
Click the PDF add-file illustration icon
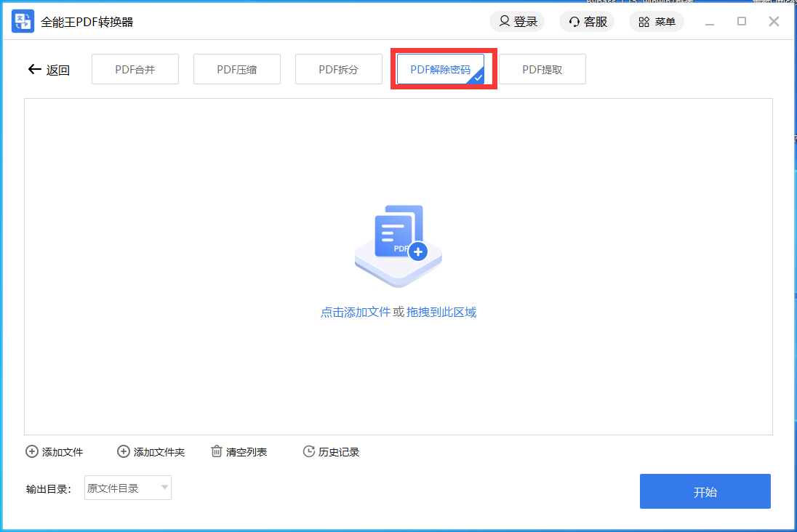tap(398, 246)
